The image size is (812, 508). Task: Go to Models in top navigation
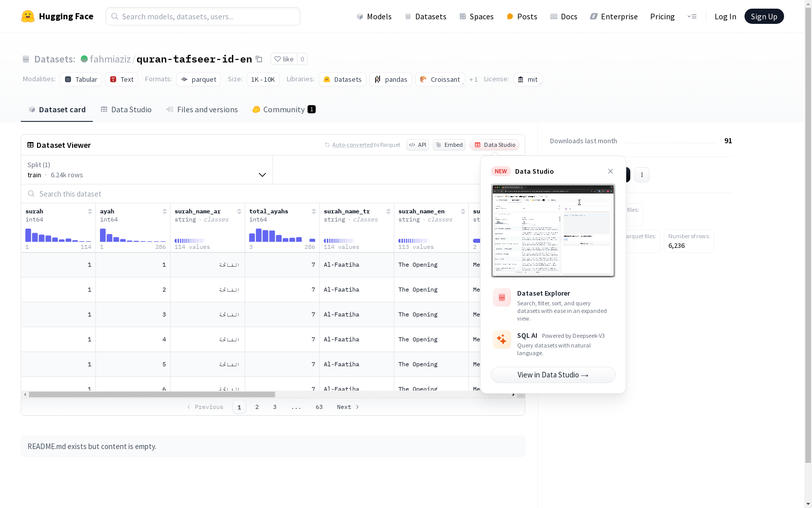click(374, 16)
